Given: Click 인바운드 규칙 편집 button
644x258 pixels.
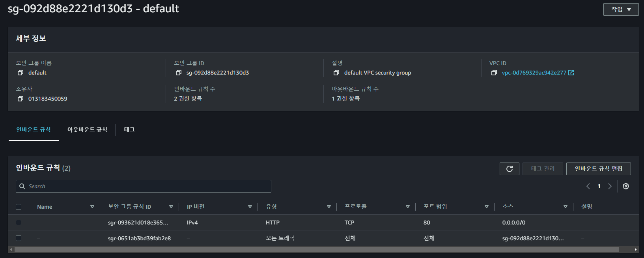Looking at the screenshot, I should click(599, 169).
